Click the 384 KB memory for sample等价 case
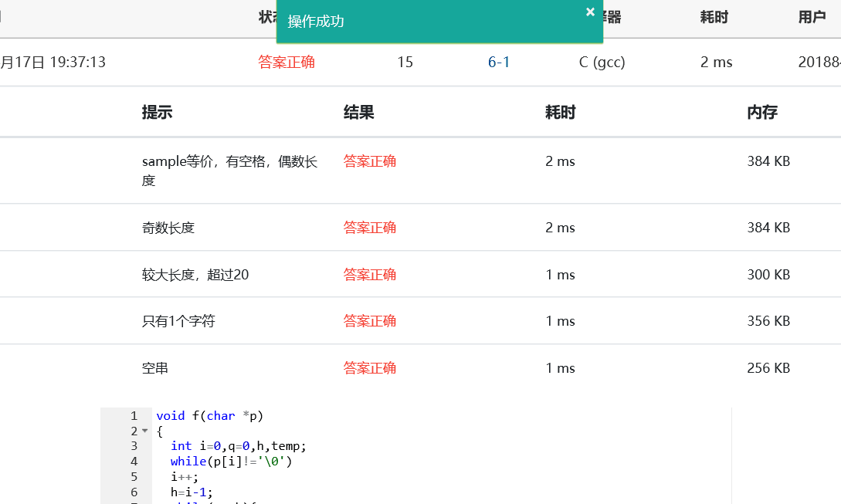The image size is (841, 504). point(768,161)
